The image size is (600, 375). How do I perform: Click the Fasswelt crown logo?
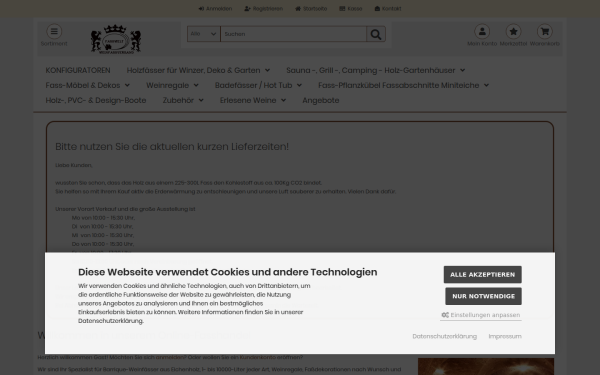pyautogui.click(x=116, y=39)
